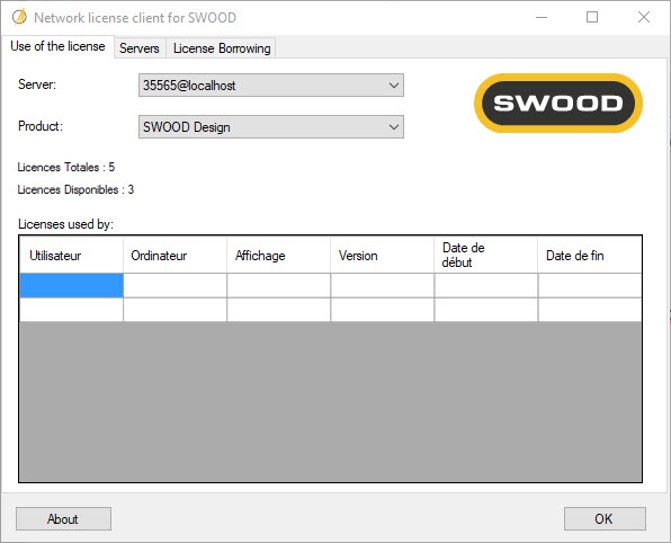The width and height of the screenshot is (671, 543).
Task: Click first row Ordinateur cell
Action: [x=175, y=286]
